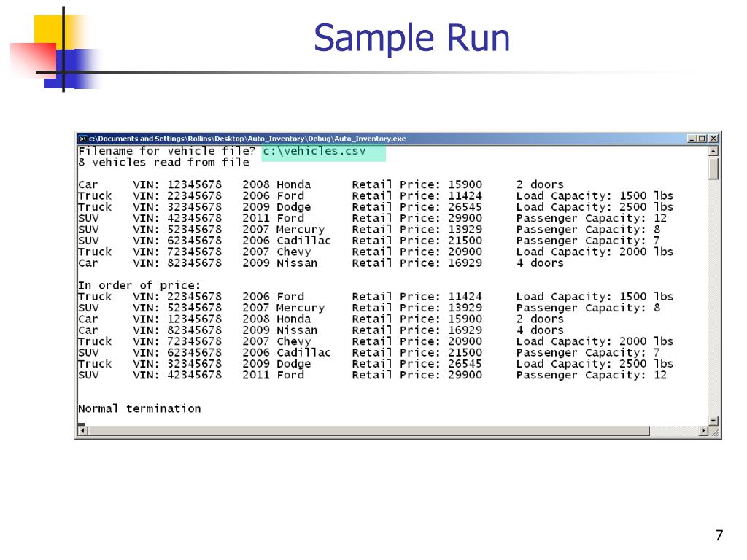747x560 pixels.
Task: Click the vertical scrollbar up arrow
Action: point(713,152)
